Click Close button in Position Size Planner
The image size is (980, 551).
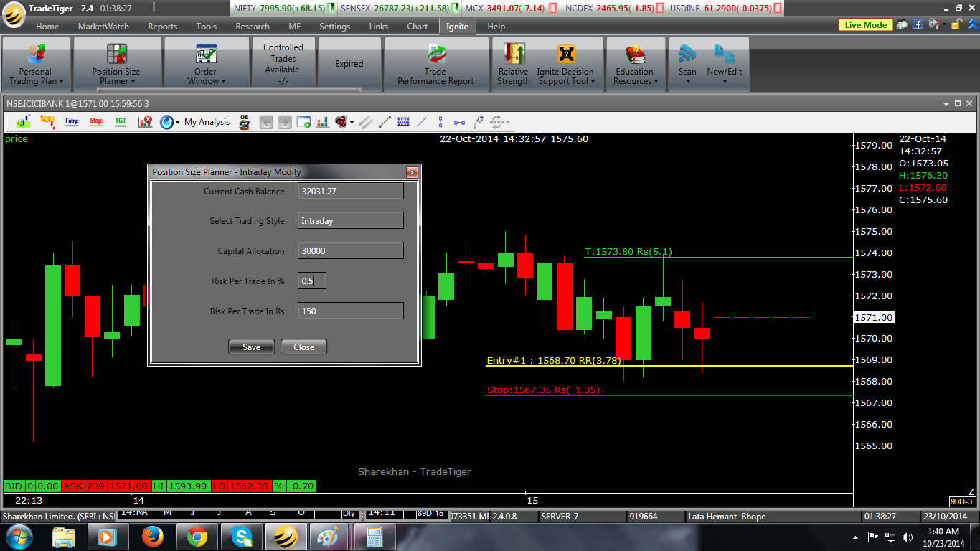(304, 347)
